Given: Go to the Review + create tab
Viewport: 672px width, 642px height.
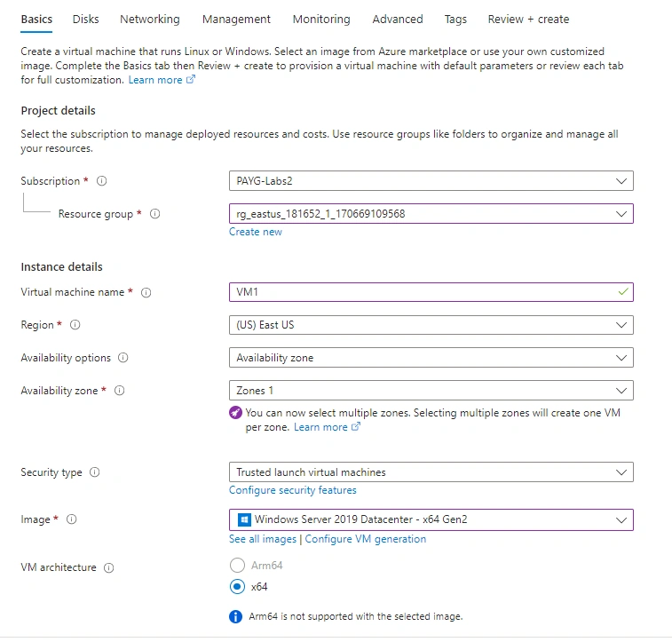Looking at the screenshot, I should tap(528, 20).
